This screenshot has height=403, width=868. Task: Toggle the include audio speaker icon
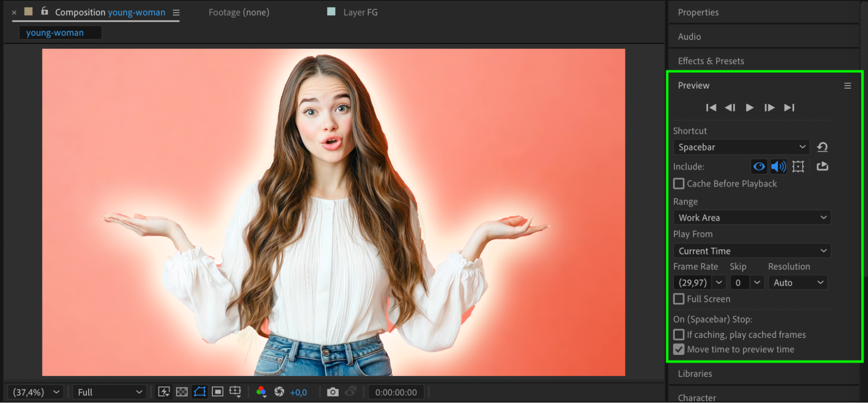click(x=778, y=166)
